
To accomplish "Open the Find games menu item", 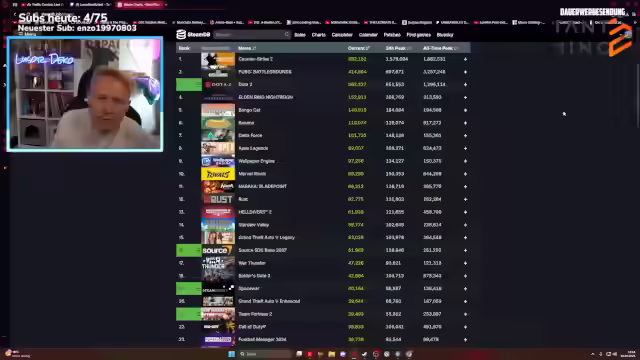I will (418, 35).
